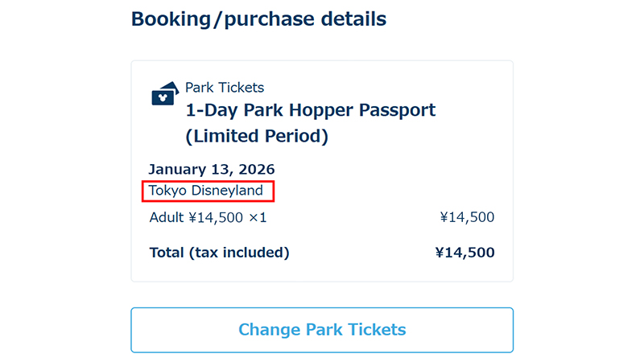Image resolution: width=644 pixels, height=362 pixels.
Task: Click the unbolded ¥14,500 adult subtotal on the right
Action: (467, 217)
